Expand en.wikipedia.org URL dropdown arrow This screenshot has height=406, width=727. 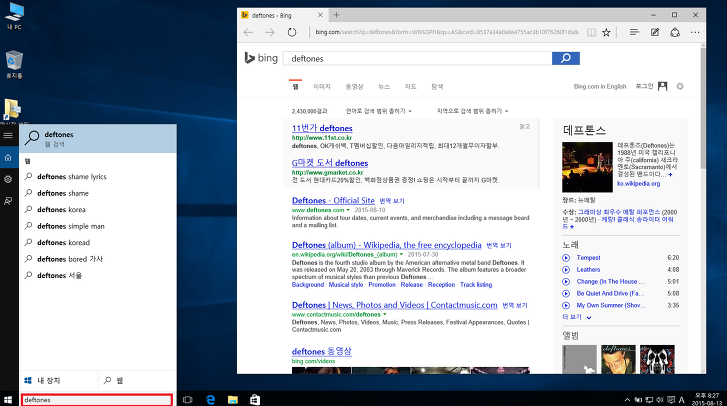click(x=402, y=254)
